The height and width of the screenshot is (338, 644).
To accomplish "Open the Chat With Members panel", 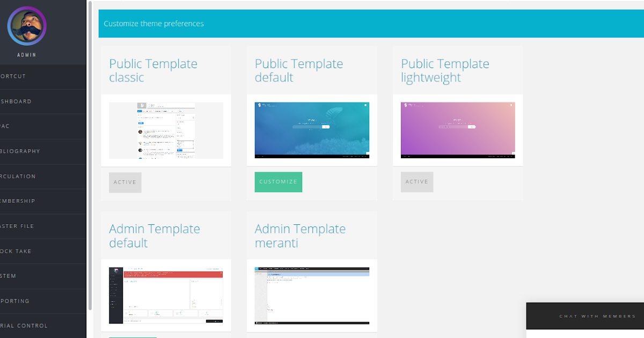I will (598, 316).
